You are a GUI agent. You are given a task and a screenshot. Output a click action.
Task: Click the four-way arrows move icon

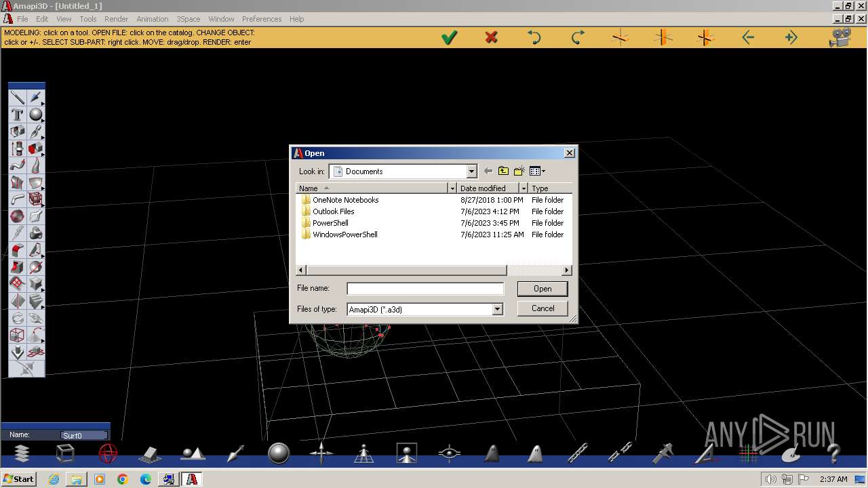pos(321,453)
